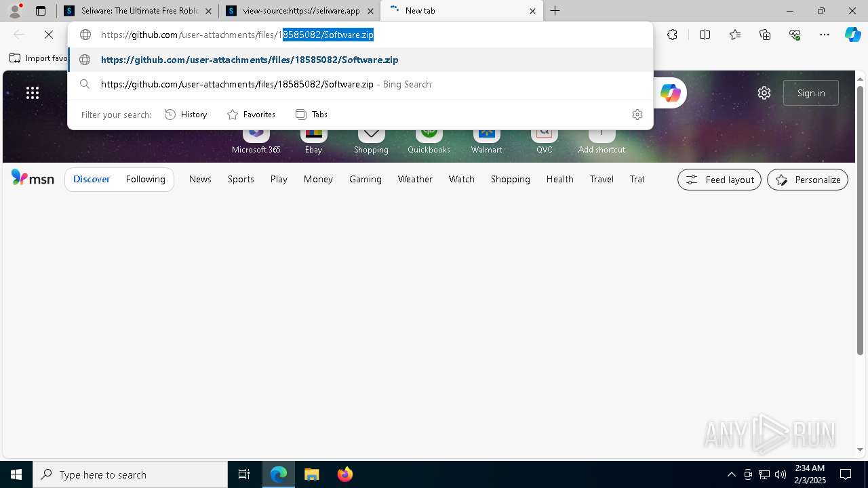Open the News category
Image resolution: width=868 pixels, height=488 pixels.
[200, 179]
